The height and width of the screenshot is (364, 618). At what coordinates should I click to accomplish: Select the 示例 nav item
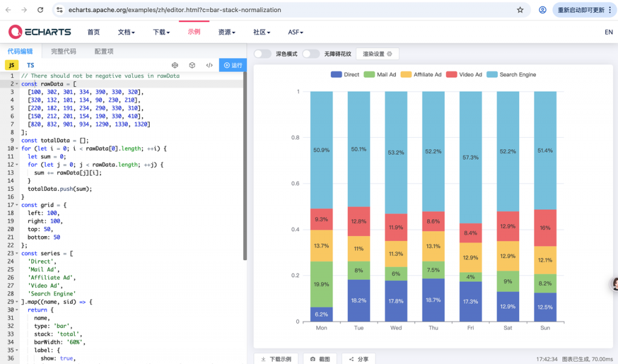194,31
